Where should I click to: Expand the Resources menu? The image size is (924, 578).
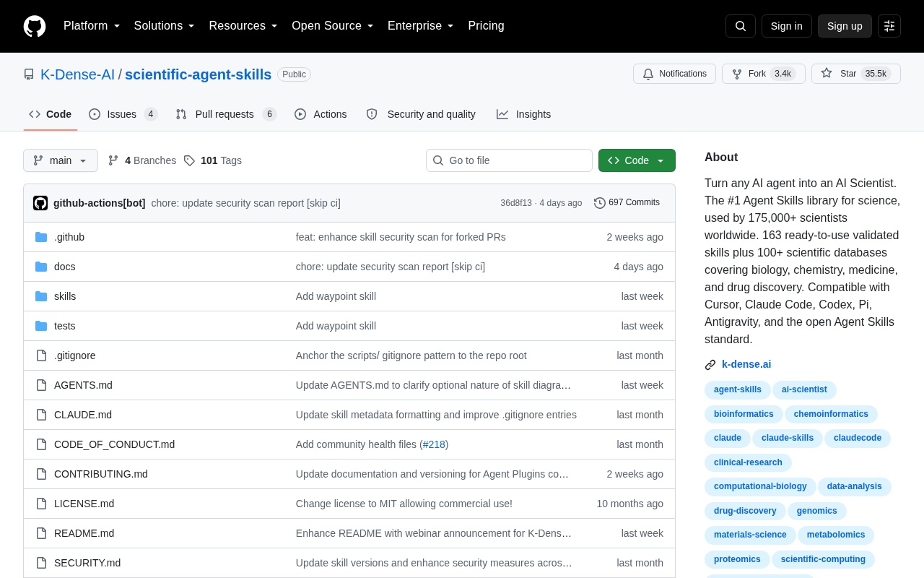click(x=243, y=26)
